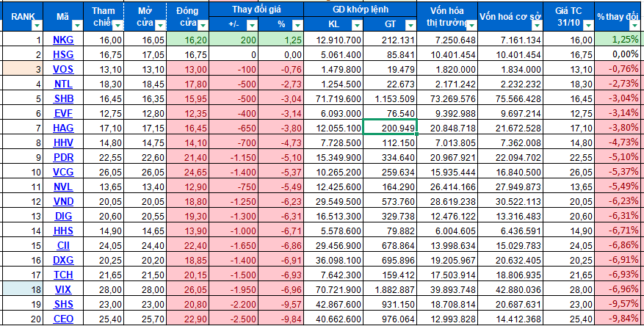The width and height of the screenshot is (644, 326).
Task: Open the NTL ticker link
Action: [x=63, y=84]
